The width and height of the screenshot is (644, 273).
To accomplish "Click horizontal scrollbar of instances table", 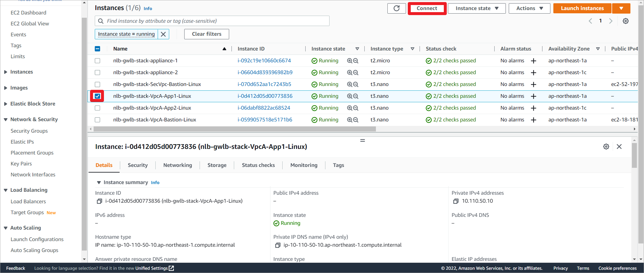I will [x=235, y=129].
